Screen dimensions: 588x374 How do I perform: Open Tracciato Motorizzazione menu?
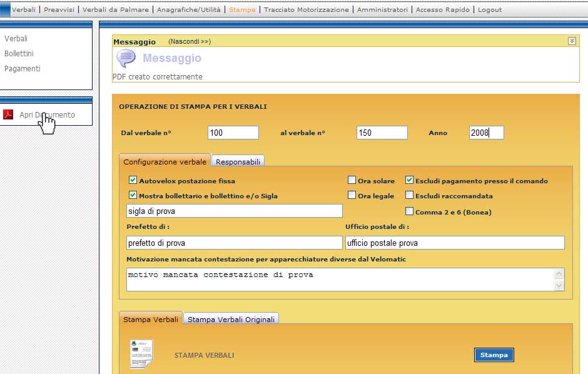click(x=307, y=10)
